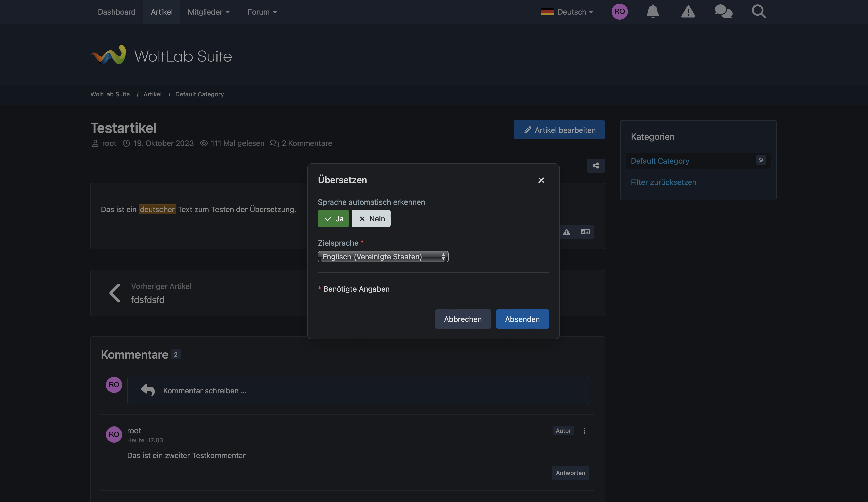Open the moderation warning triangle icon
The width and height of the screenshot is (868, 502).
click(x=688, y=12)
